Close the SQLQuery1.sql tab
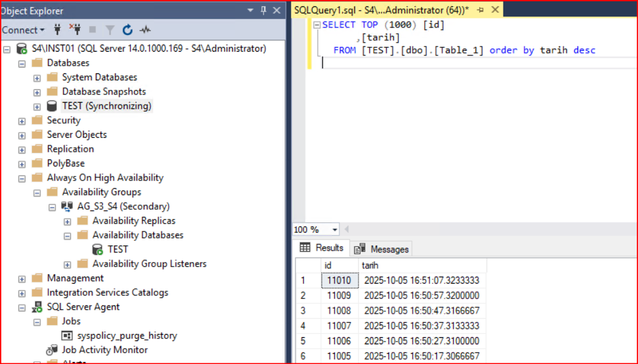The width and height of the screenshot is (638, 364). 494,10
